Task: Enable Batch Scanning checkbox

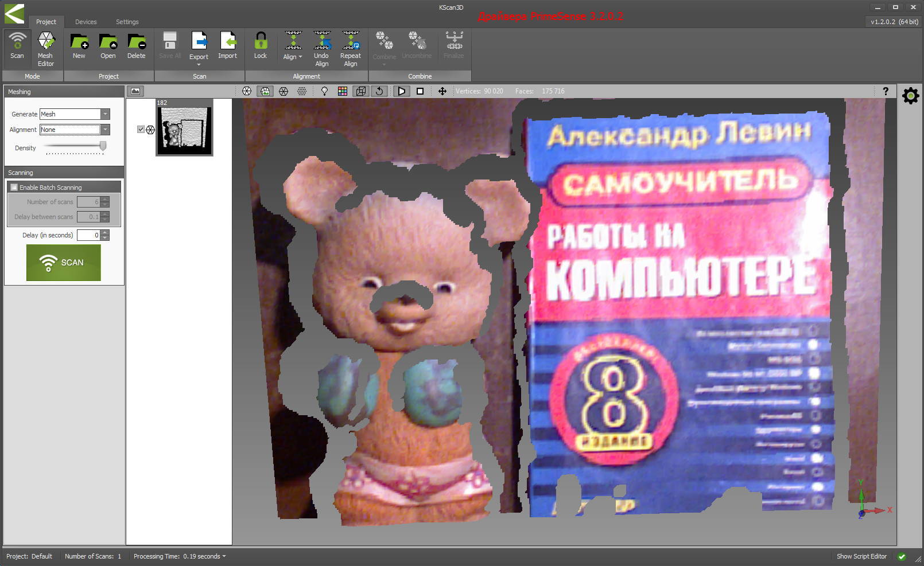Action: tap(14, 188)
